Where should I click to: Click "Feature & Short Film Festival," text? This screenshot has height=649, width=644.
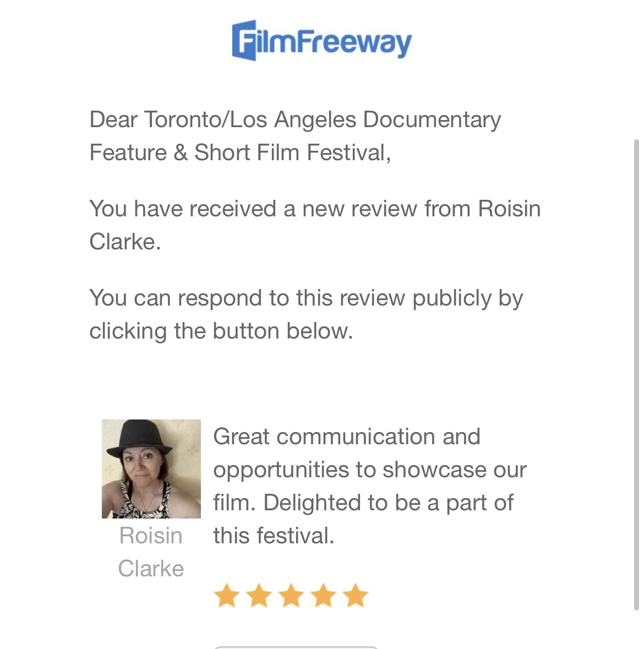(240, 152)
